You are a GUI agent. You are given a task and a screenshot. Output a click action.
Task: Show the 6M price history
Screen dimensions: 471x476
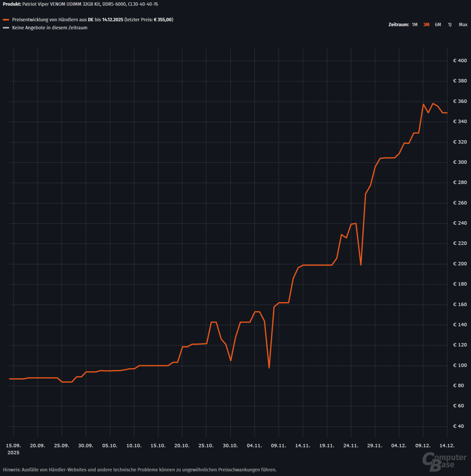coord(438,25)
